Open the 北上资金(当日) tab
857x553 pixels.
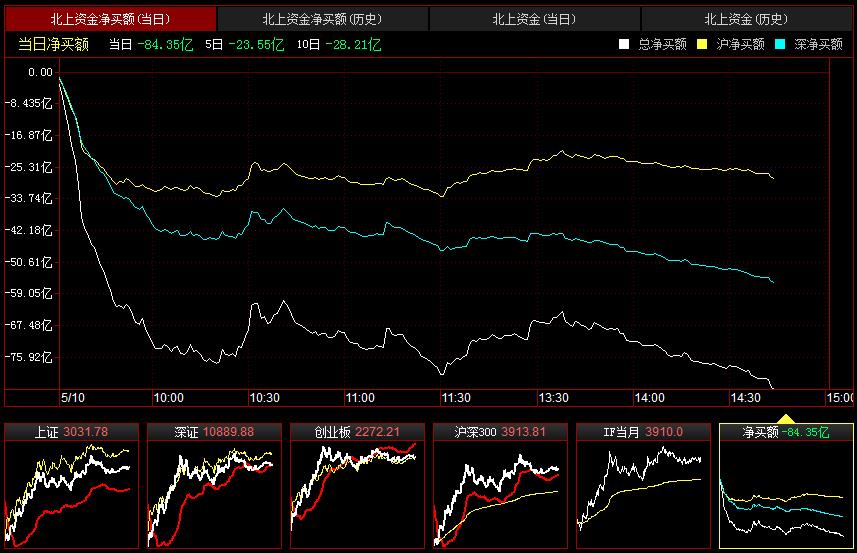click(534, 19)
